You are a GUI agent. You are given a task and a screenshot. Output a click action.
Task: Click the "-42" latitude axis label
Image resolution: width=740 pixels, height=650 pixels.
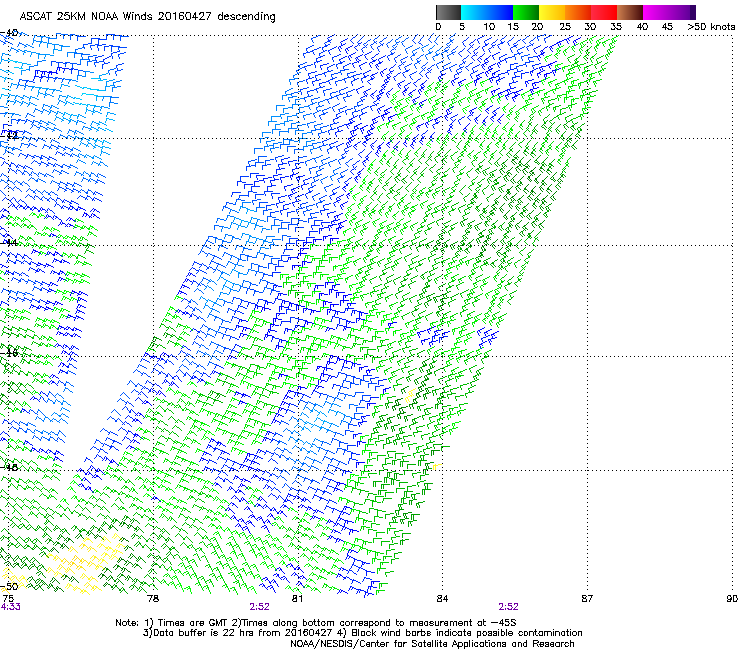(9, 135)
